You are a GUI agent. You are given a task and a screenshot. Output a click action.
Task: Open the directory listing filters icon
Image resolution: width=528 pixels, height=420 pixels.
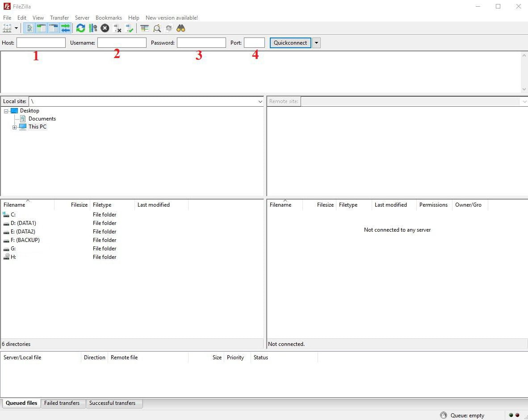pyautogui.click(x=144, y=28)
